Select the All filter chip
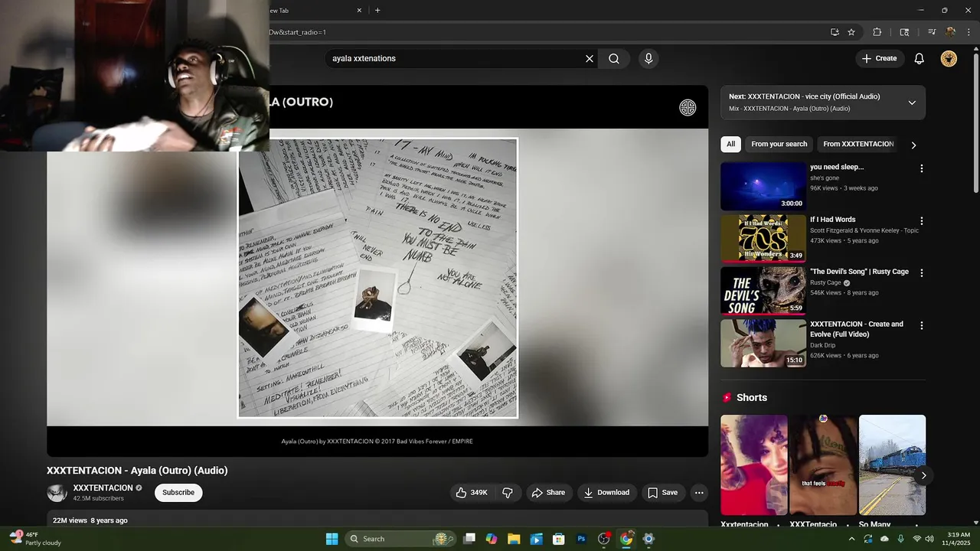 [731, 144]
